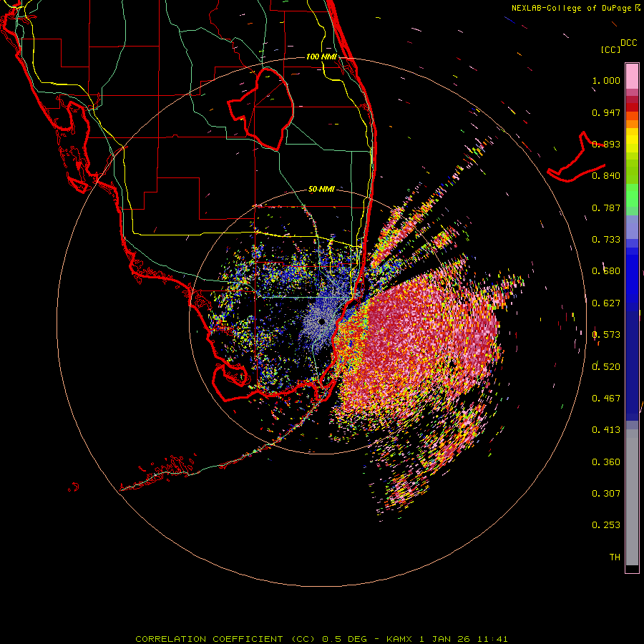Click the TH label at scale bottom
Screen dimensions: 644x644
tap(615, 557)
